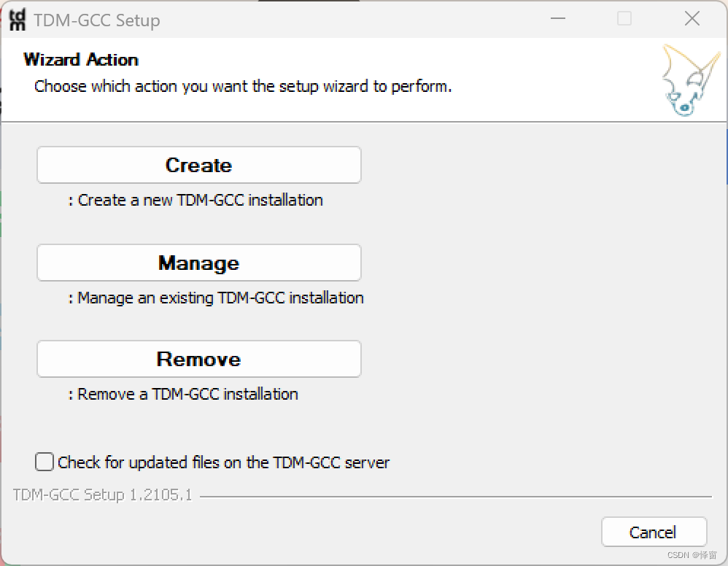
Task: Choose the Manage action button
Action: pos(198,263)
